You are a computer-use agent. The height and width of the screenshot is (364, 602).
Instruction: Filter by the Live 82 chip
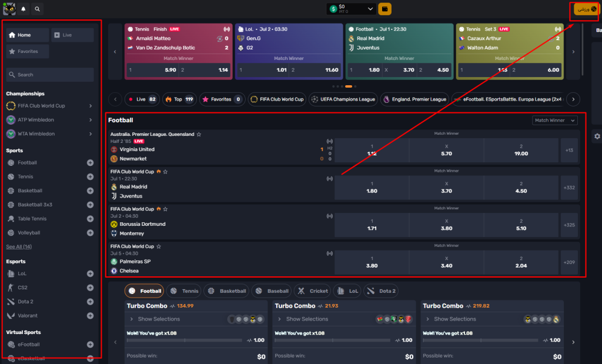[142, 99]
